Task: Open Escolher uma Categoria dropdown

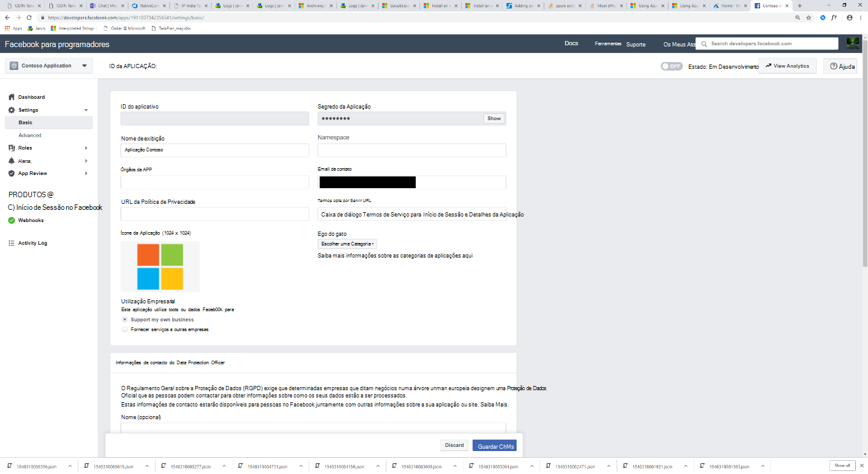Action: pos(347,244)
